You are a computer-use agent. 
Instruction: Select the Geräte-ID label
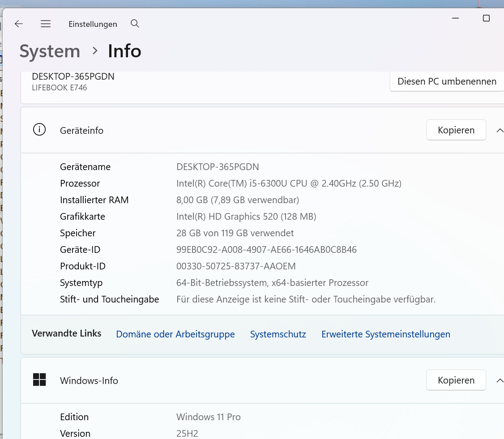pyautogui.click(x=80, y=250)
